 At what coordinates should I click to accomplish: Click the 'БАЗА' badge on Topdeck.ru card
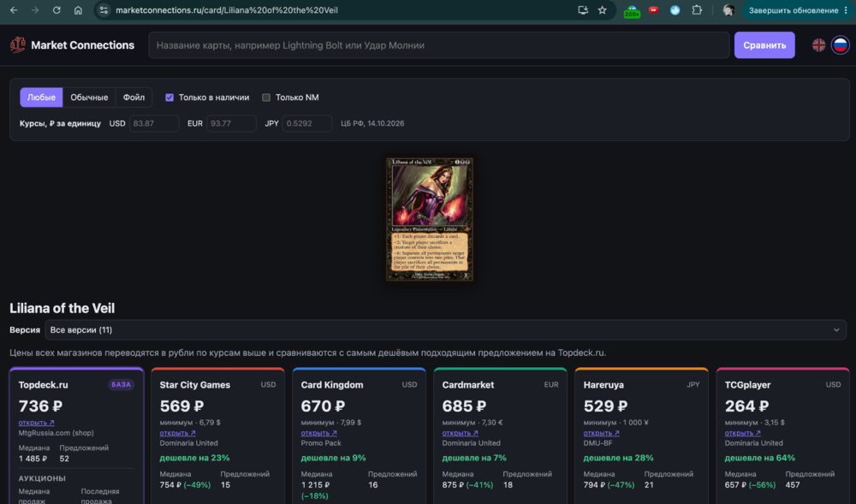pos(121,384)
